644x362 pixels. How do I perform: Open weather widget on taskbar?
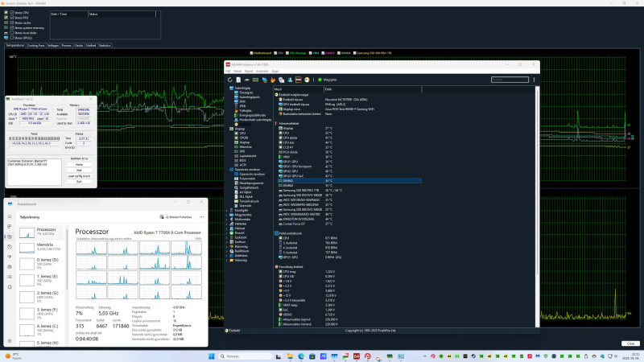point(12,356)
